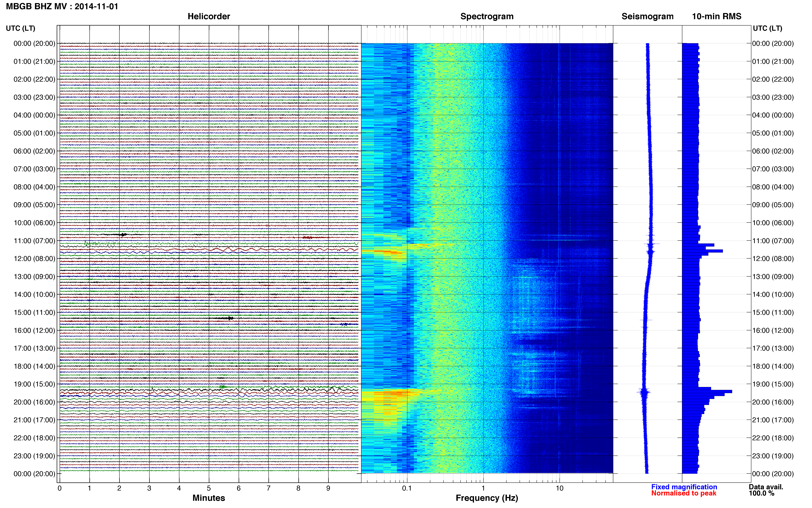Click RMS-side time label '06:00 (02:00)'
The width and height of the screenshot is (812, 508).
pos(773,151)
